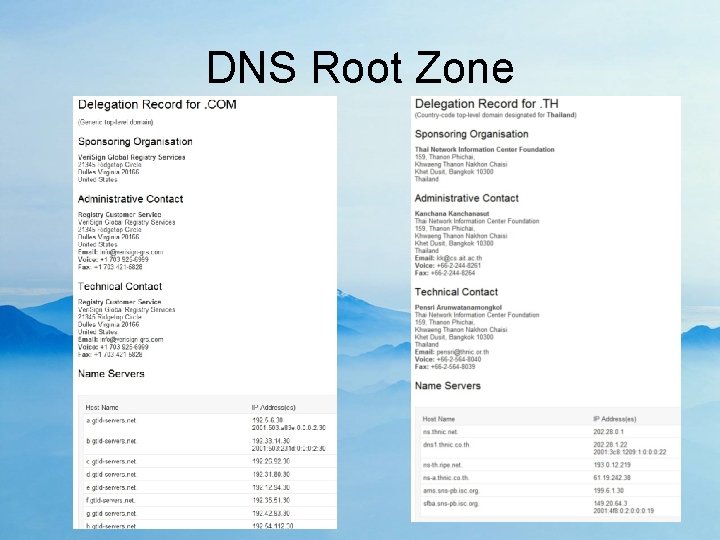This screenshot has width=720, height=540.
Task: Click IP address '193.0.12.219'
Action: click(x=612, y=465)
